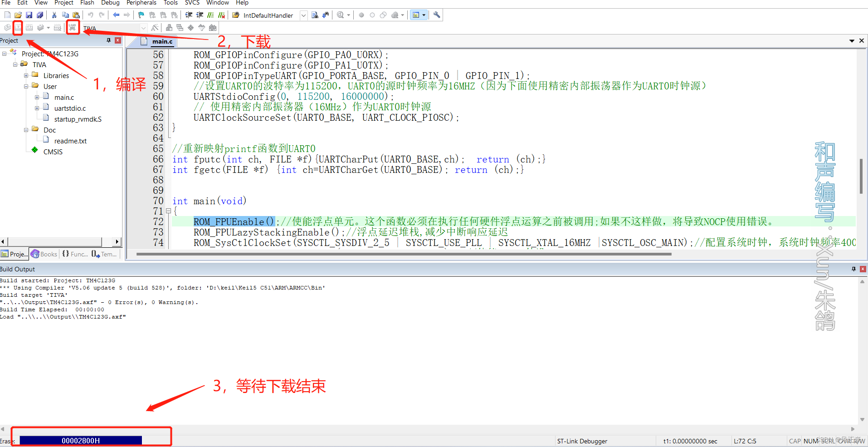Image resolution: width=868 pixels, height=447 pixels.
Task: Open the File Extensions and Books manager
Action: point(169,28)
